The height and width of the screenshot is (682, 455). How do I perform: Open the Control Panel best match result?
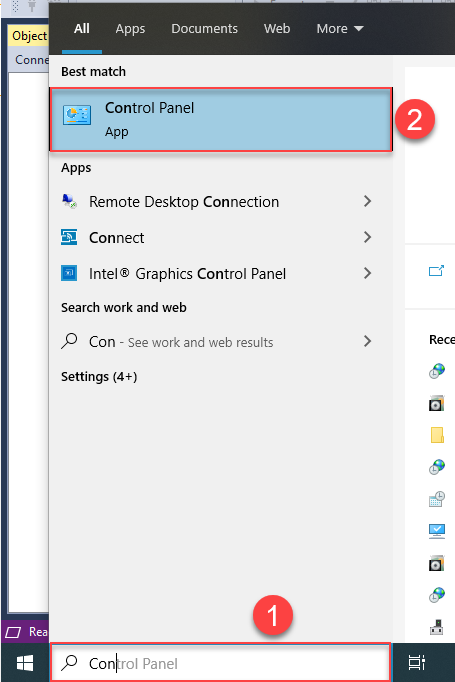(221, 120)
